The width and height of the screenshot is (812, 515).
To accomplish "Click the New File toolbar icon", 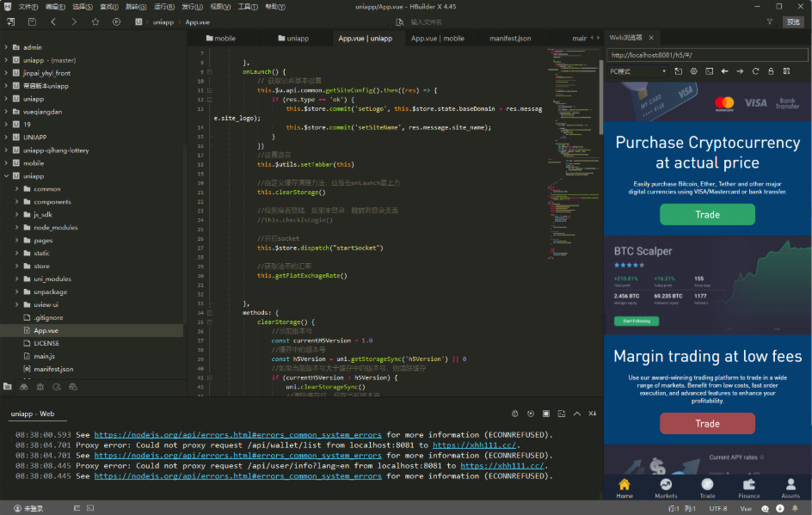I will pyautogui.click(x=11, y=21).
